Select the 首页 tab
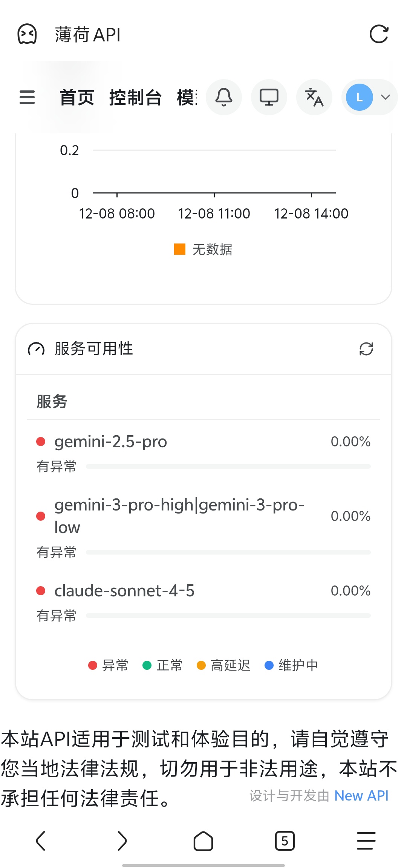 click(77, 98)
